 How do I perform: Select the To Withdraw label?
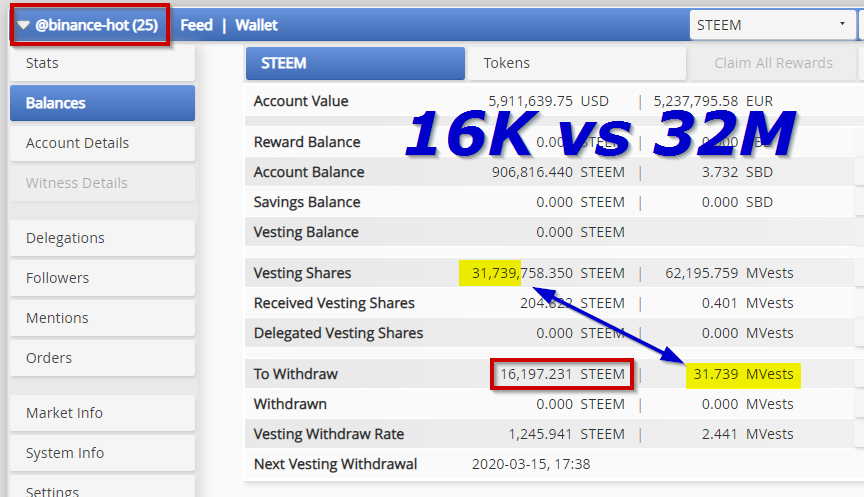295,374
